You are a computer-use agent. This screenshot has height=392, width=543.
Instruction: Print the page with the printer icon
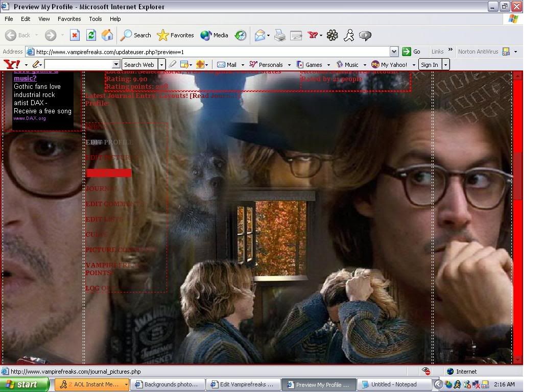[280, 35]
